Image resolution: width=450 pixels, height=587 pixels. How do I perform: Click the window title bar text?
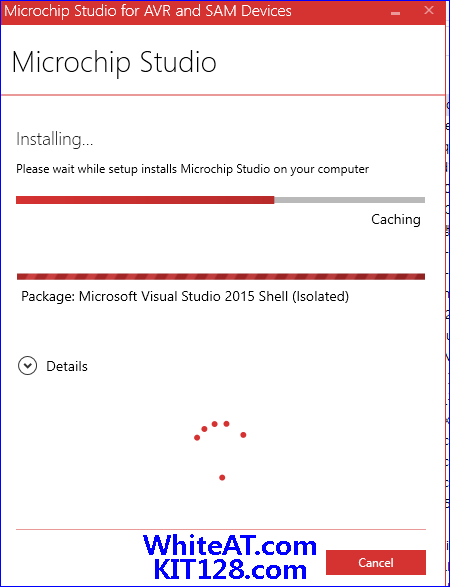[148, 11]
